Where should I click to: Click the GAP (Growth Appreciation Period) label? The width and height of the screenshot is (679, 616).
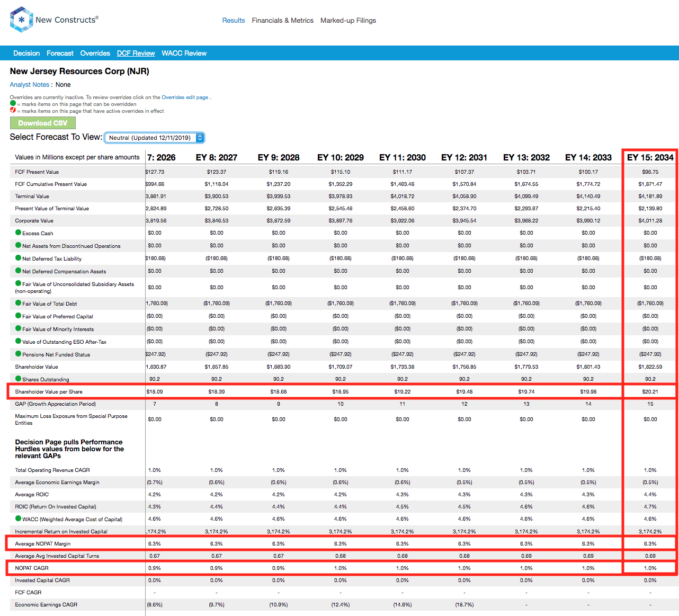point(56,404)
